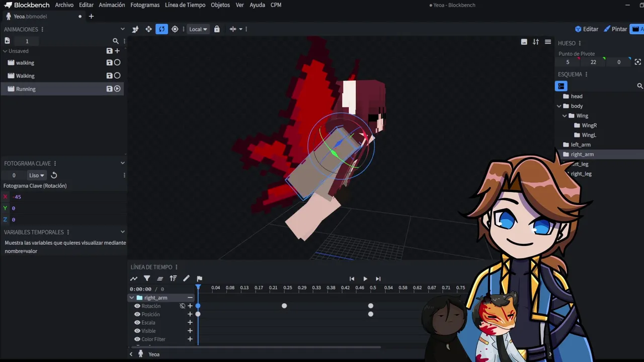
Task: Toggle the timeline graph editor icon
Action: tap(134, 279)
